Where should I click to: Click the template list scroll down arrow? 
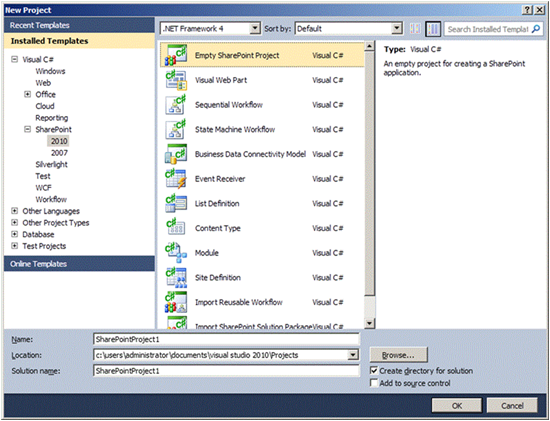[369, 323]
